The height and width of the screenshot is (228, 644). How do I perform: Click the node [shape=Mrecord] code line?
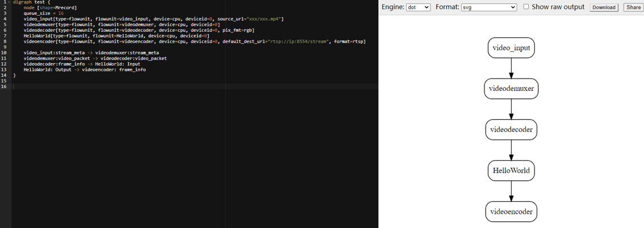coord(50,7)
